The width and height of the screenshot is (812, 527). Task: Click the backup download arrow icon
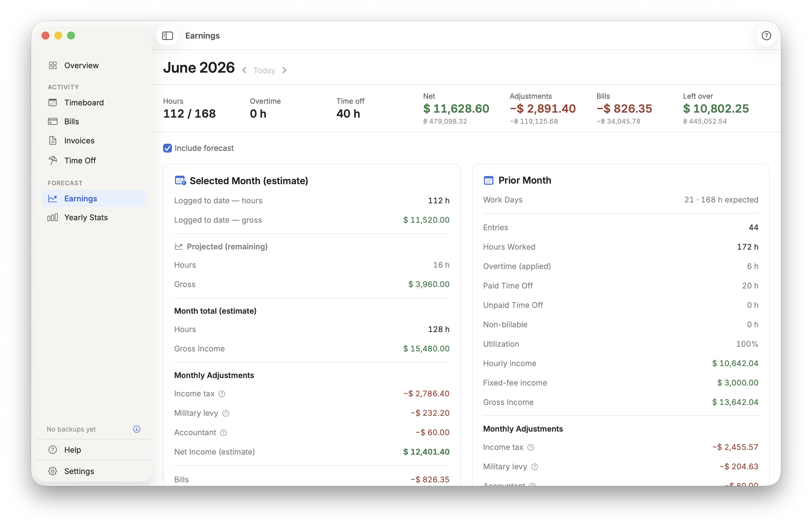[x=136, y=429]
